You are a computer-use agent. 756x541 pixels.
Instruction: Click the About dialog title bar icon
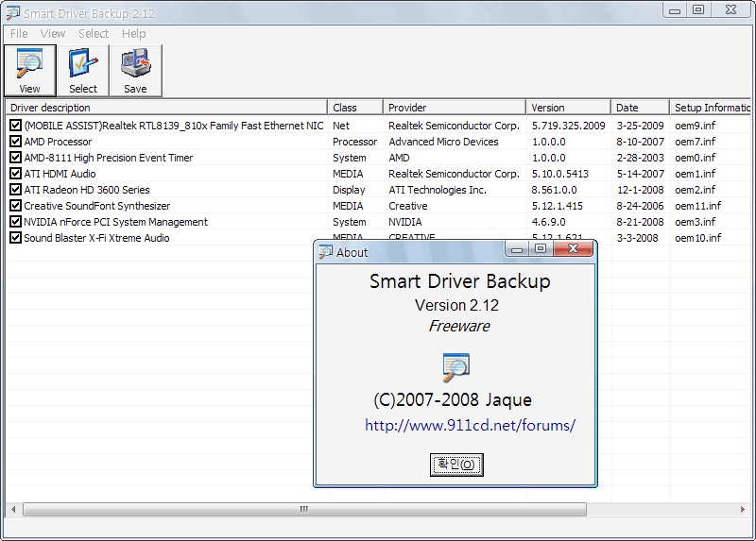pos(326,252)
